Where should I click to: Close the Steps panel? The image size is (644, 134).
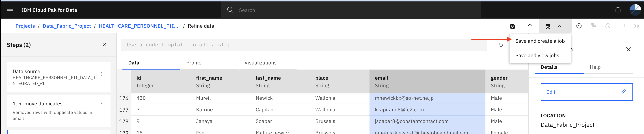tap(104, 45)
